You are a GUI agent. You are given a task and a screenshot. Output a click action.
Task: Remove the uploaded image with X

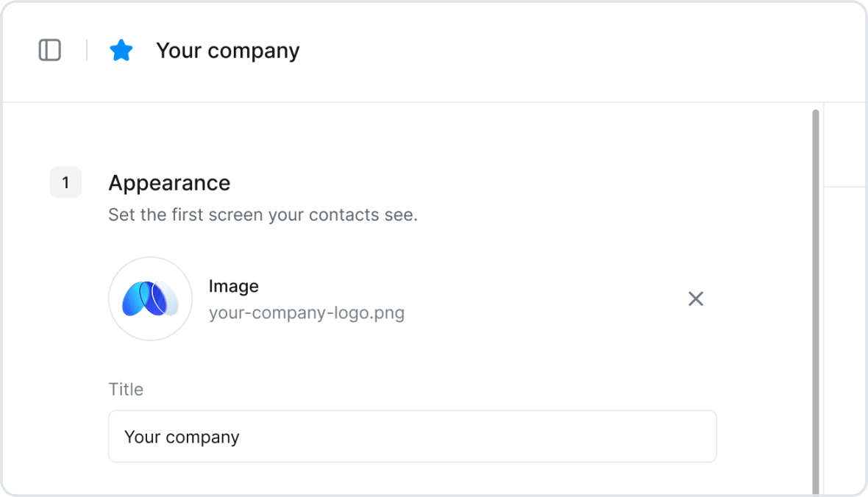(x=696, y=299)
